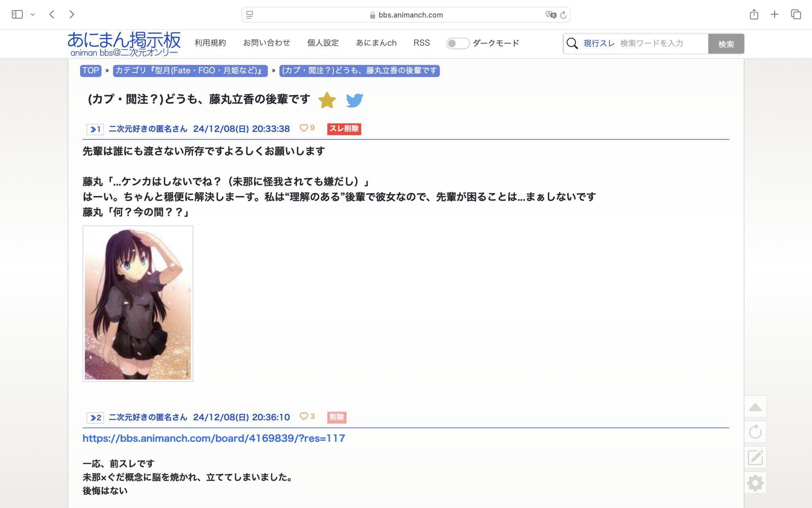This screenshot has height=508, width=812.
Task: Focus the bbs.animanch.com address bar
Action: (x=406, y=15)
